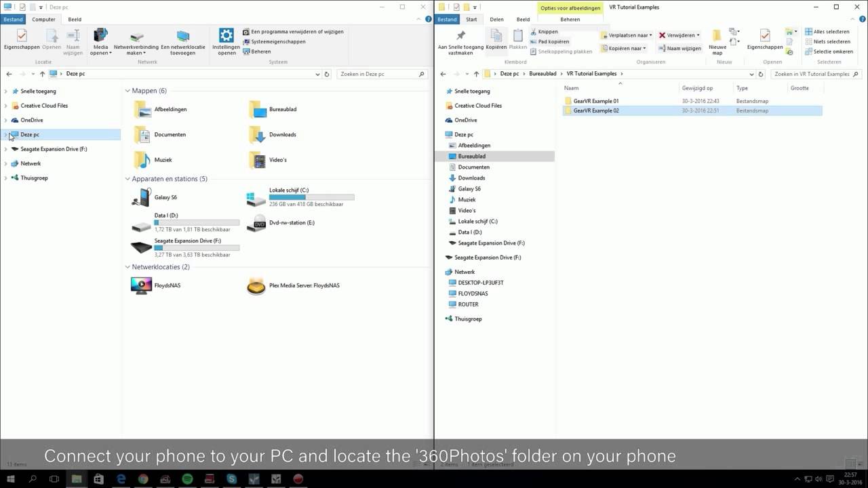The height and width of the screenshot is (488, 868).
Task: Open Bestand menu in left window
Action: coord(13,20)
